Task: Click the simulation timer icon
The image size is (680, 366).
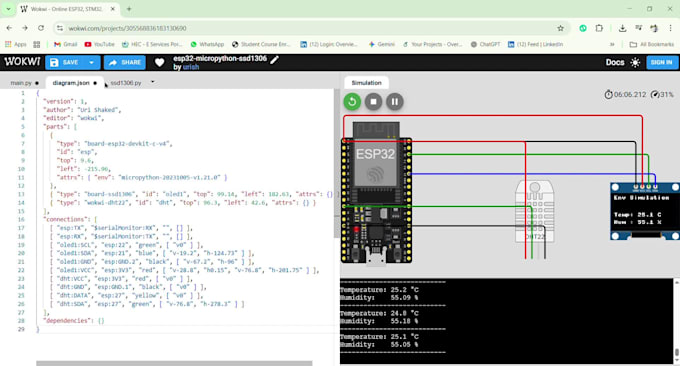Action: [x=608, y=94]
